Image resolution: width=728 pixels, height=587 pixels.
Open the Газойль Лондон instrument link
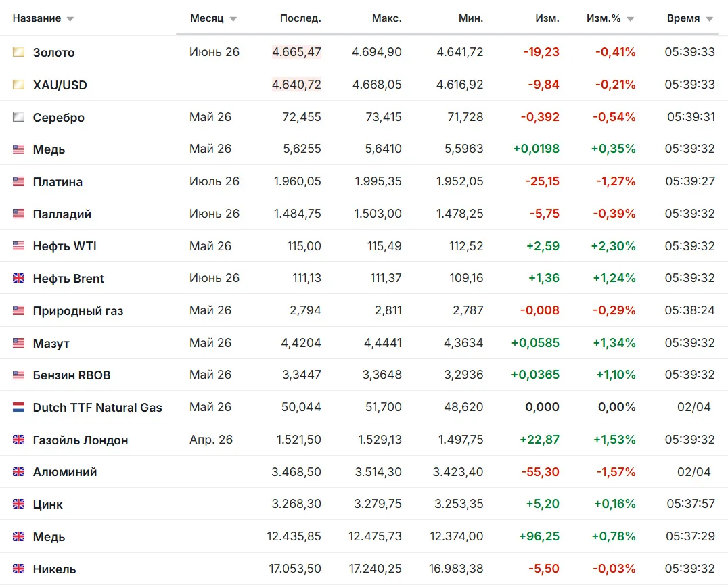click(x=81, y=440)
